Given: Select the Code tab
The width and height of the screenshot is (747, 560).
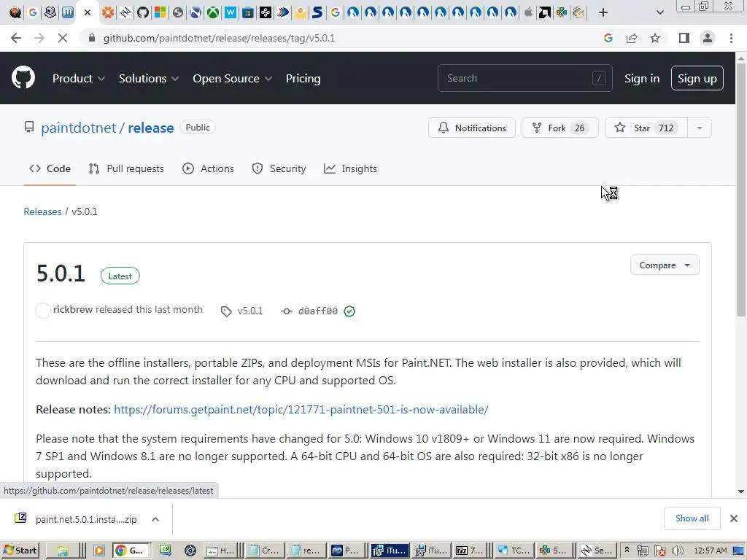Looking at the screenshot, I should coord(50,168).
